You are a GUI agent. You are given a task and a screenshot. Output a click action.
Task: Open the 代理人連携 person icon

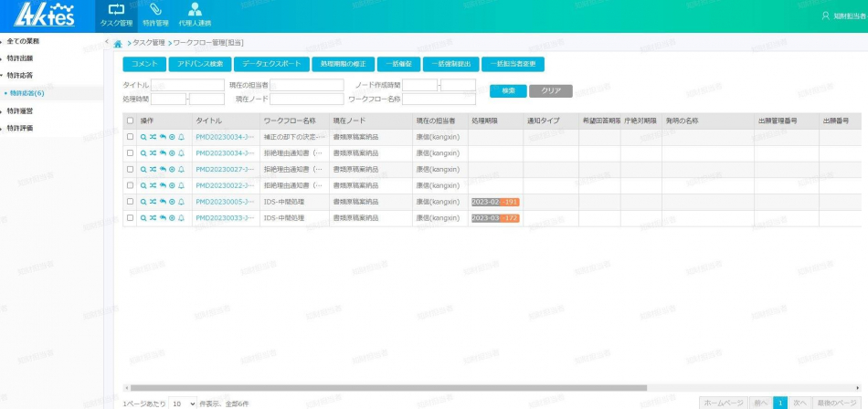coord(195,11)
